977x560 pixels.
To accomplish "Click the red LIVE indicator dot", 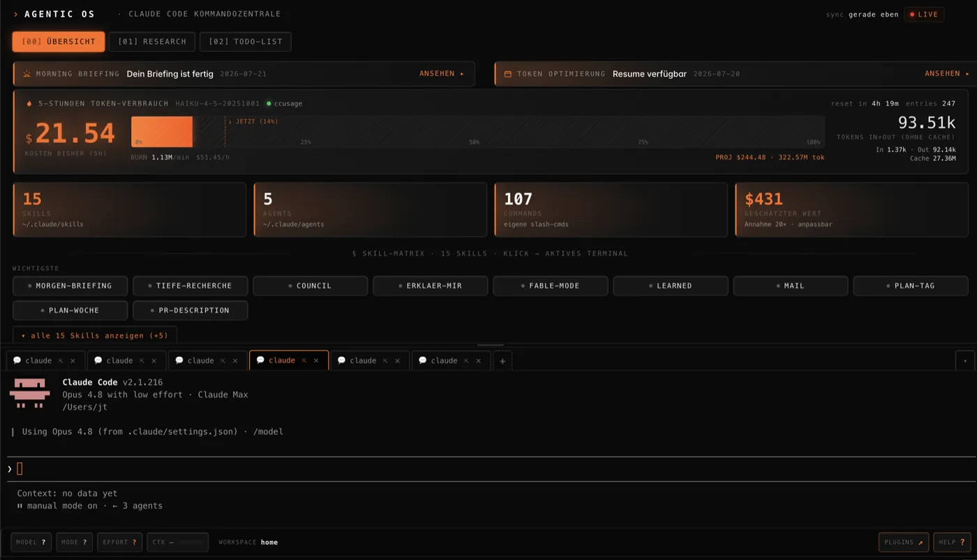I will tap(912, 14).
